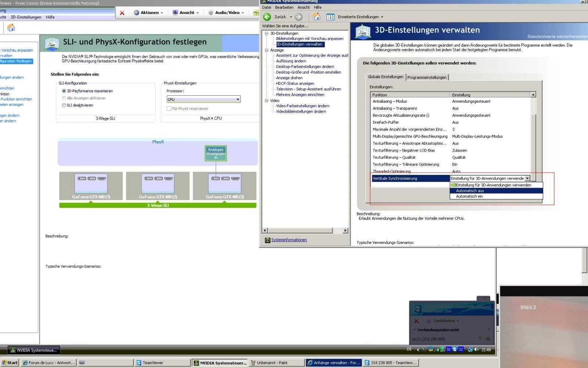Open Unbenannt - Paint from taskbar
Viewport: 588px width, 368px height.
tap(276, 363)
